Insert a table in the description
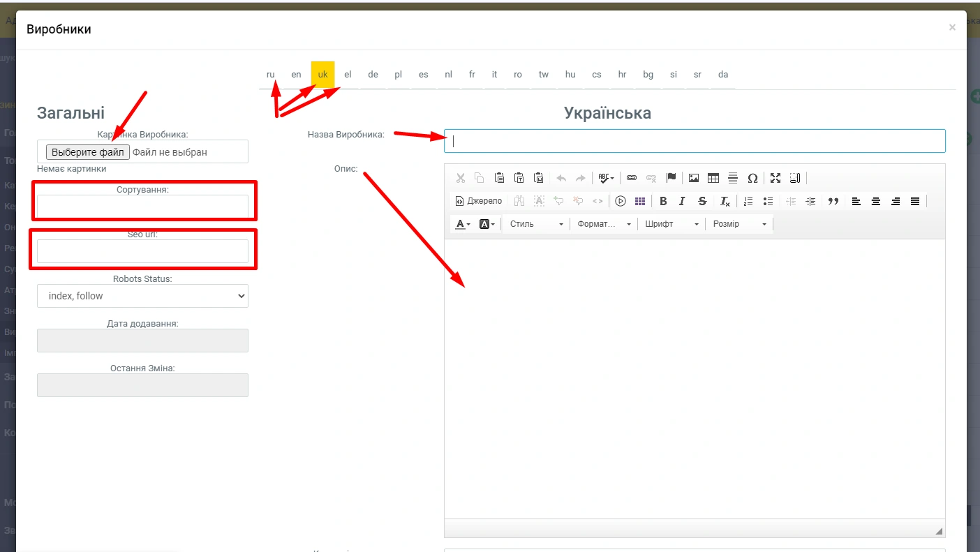The height and width of the screenshot is (552, 980). point(713,178)
